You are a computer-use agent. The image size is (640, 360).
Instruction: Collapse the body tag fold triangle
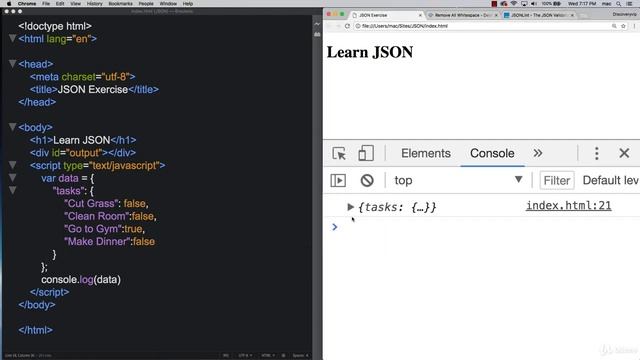point(13,127)
